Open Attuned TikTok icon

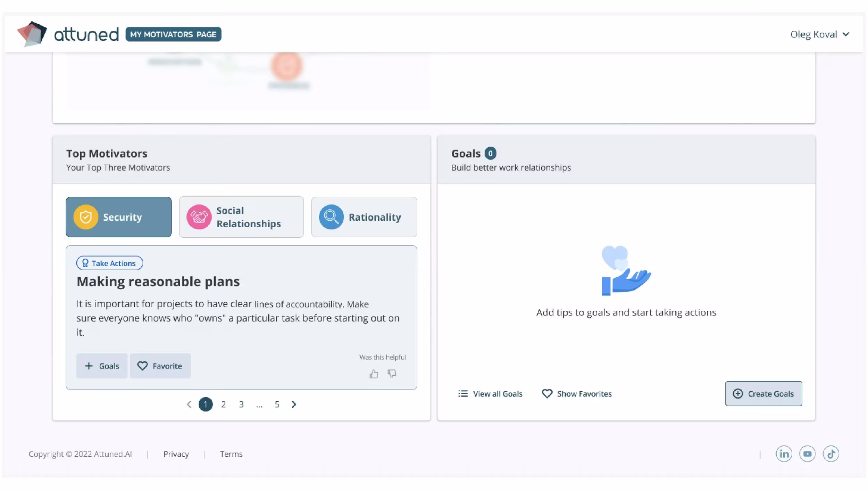coord(831,454)
